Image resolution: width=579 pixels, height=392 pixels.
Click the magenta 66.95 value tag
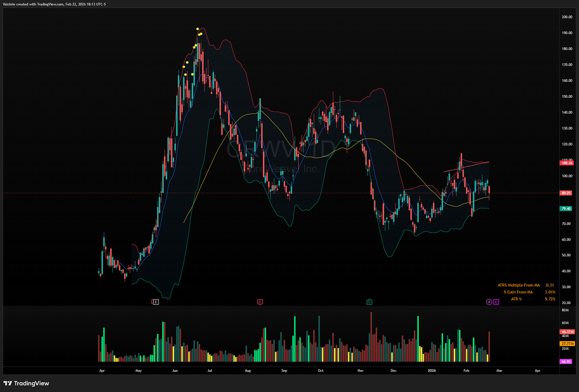(x=565, y=362)
